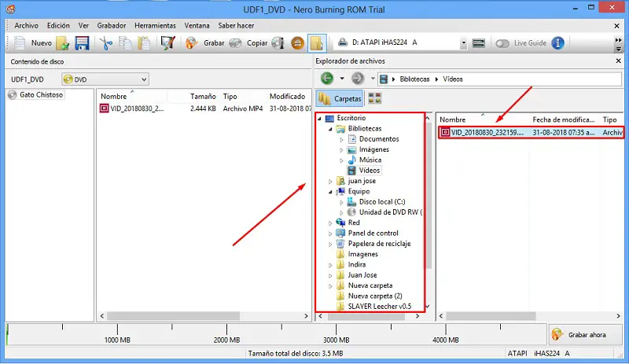Screen dimensions: 629x364
Task: Open the Ventana menu
Action: point(197,25)
